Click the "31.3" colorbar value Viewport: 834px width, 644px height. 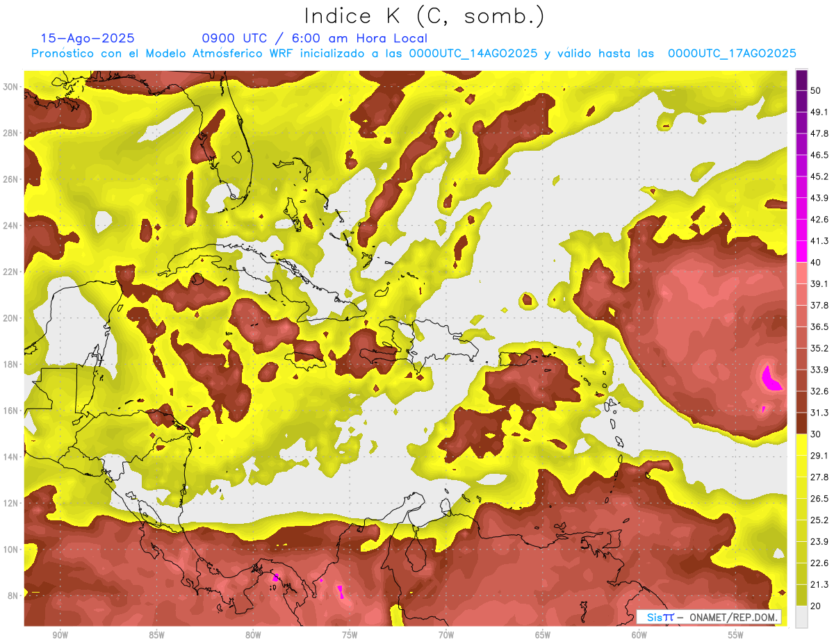[819, 413]
